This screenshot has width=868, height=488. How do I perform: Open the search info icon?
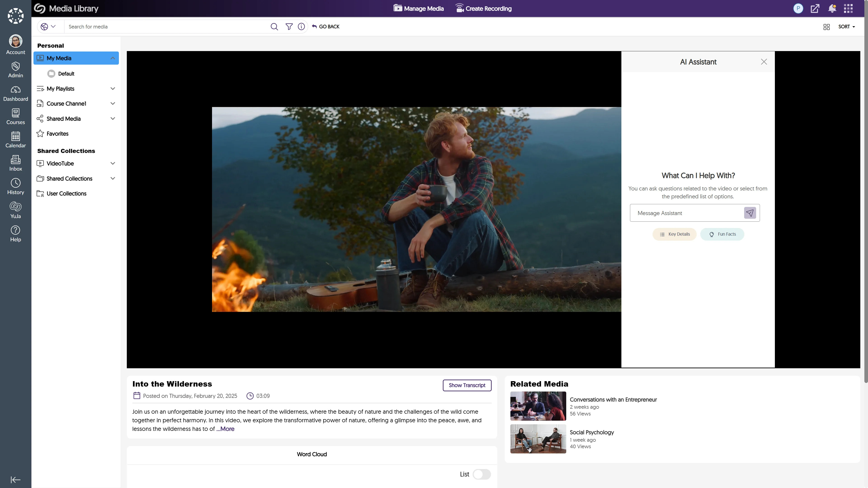(x=301, y=27)
